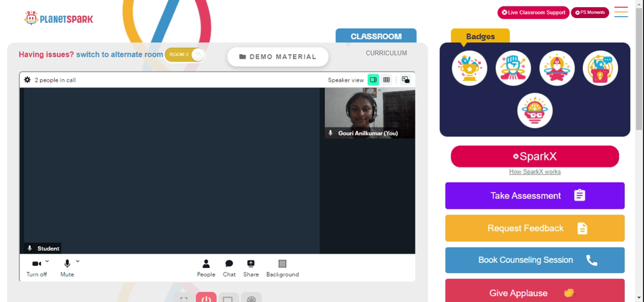Click the red power button

[206, 297]
